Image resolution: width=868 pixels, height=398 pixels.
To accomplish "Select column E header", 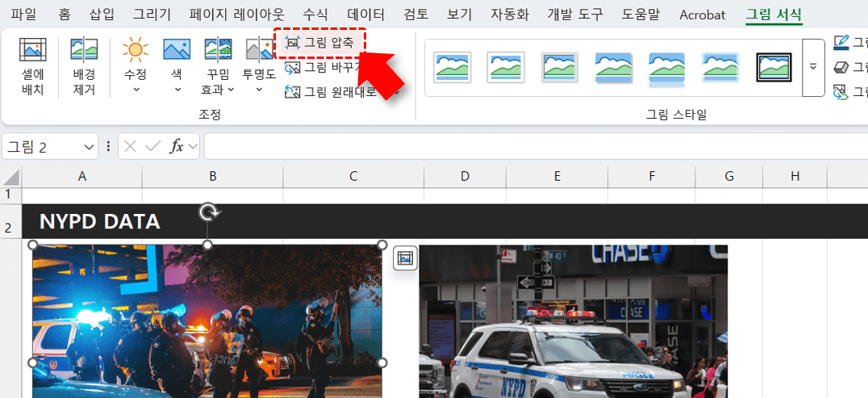I will pyautogui.click(x=557, y=176).
